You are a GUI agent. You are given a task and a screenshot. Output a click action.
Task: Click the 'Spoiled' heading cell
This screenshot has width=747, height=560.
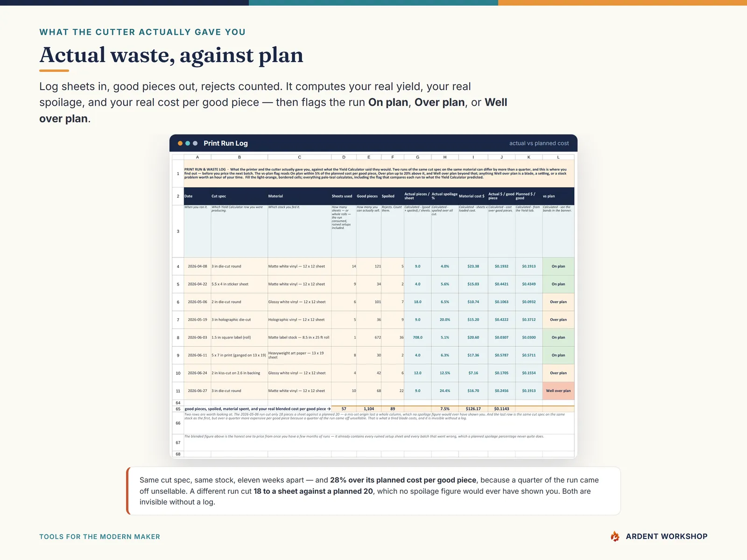coord(393,196)
